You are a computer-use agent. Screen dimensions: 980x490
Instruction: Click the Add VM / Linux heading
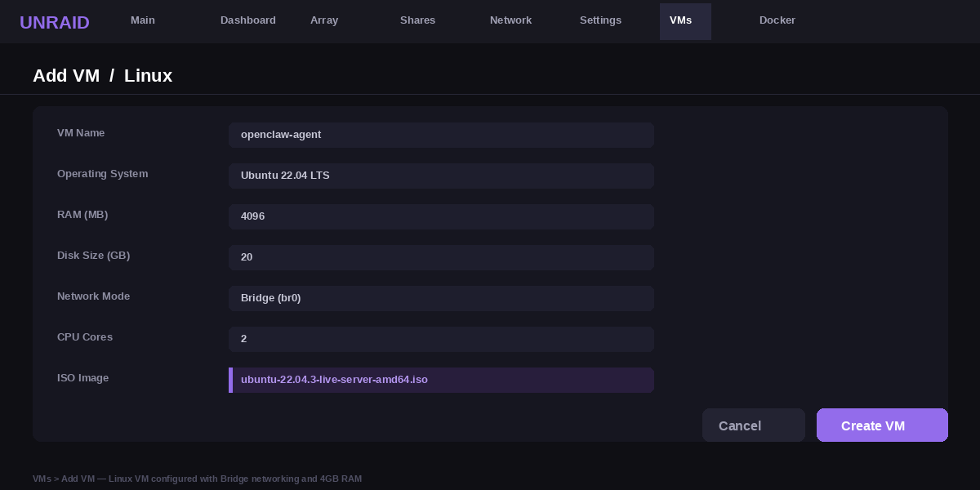coord(103,76)
